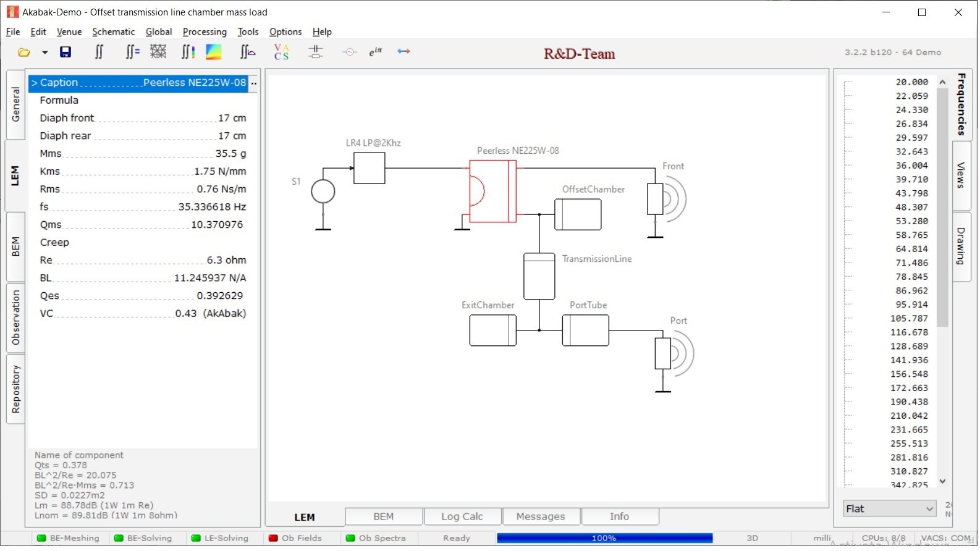
Task: Select the OffsetChamber element
Action: pyautogui.click(x=578, y=214)
